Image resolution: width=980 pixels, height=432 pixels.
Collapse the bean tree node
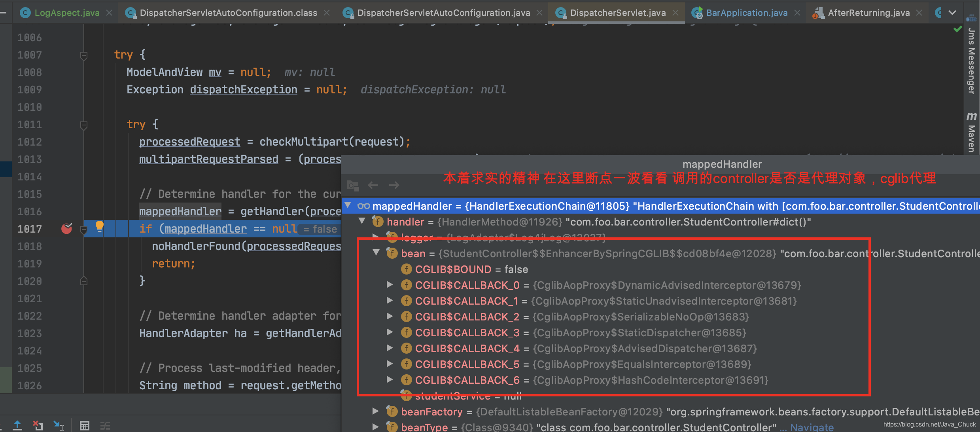click(x=376, y=253)
